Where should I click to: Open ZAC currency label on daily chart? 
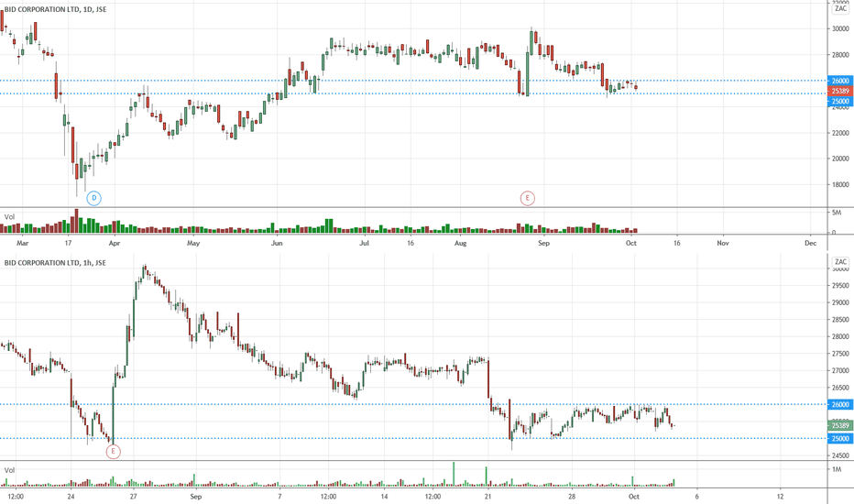click(840, 9)
